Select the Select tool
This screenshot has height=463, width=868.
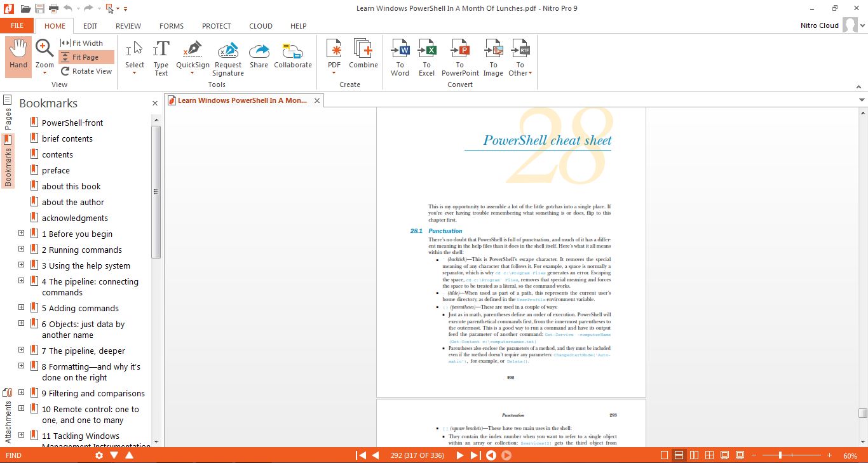pos(135,58)
